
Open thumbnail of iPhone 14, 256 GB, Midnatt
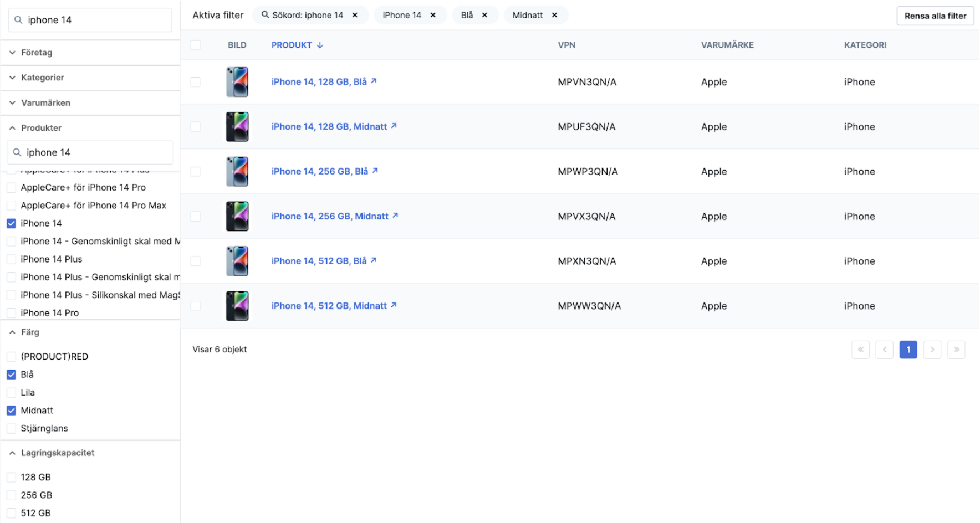(x=237, y=217)
